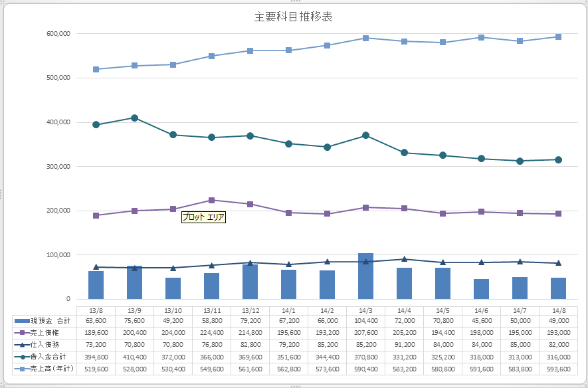
Task: Select the 売上債権 square marker at 13/11
Action: click(211, 200)
